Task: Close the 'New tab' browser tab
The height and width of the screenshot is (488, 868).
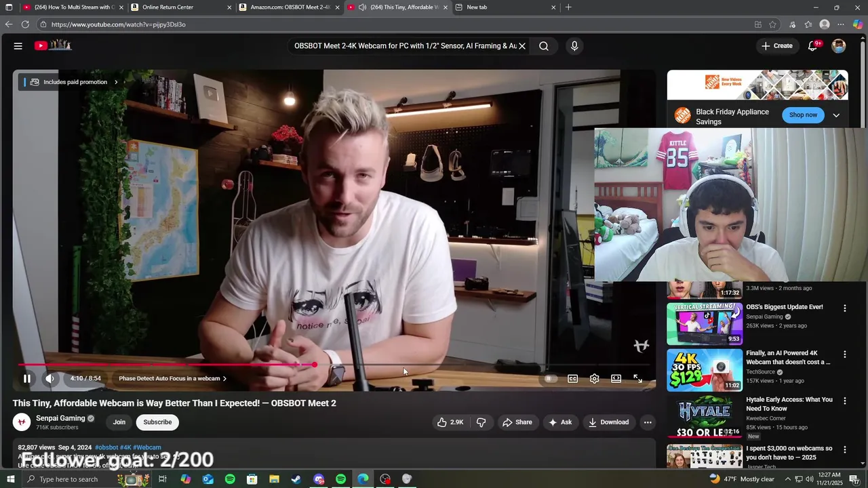Action: point(553,7)
